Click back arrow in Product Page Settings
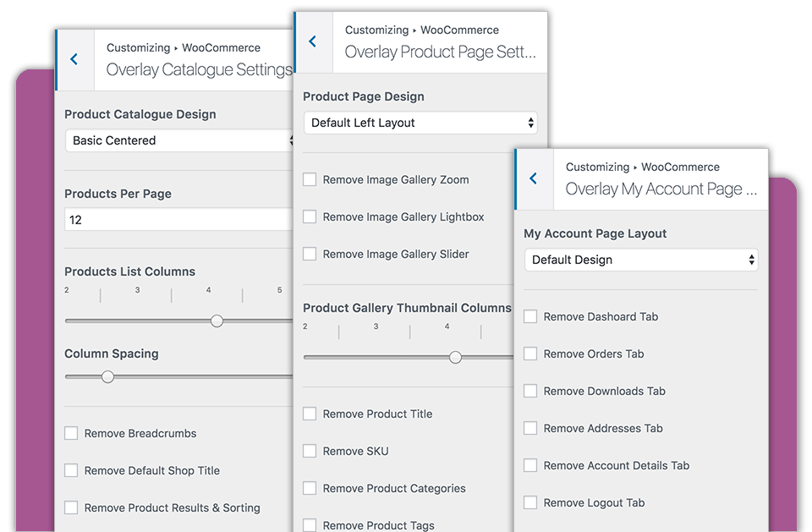The image size is (812, 532). pos(313,41)
